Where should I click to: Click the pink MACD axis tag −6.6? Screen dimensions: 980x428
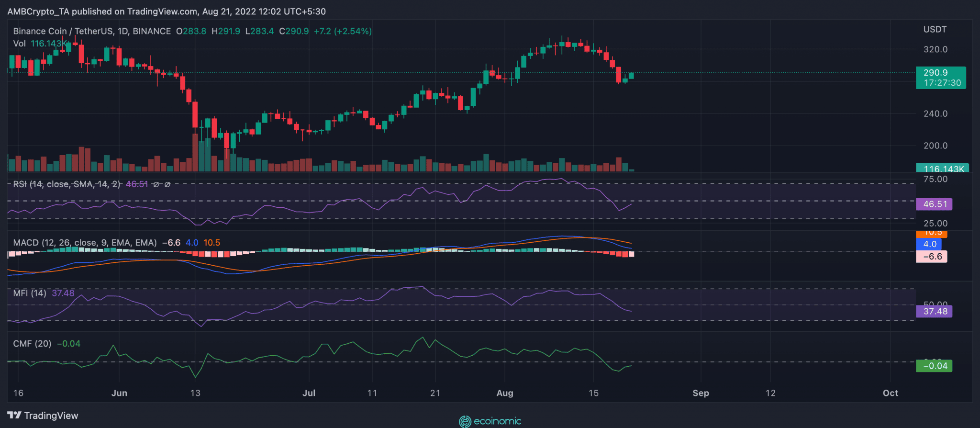(x=932, y=257)
